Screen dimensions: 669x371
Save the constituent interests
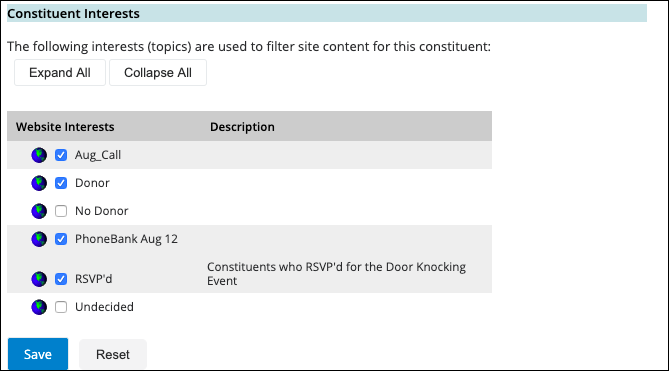point(38,354)
